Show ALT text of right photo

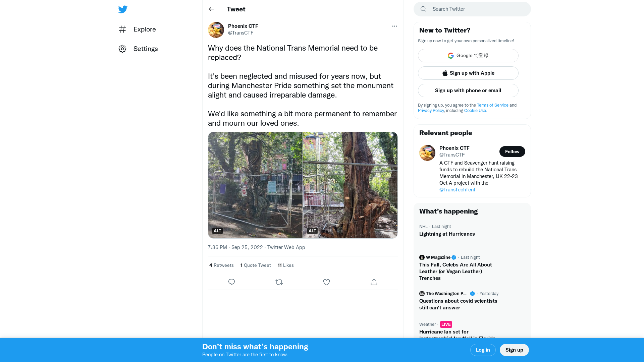312,231
